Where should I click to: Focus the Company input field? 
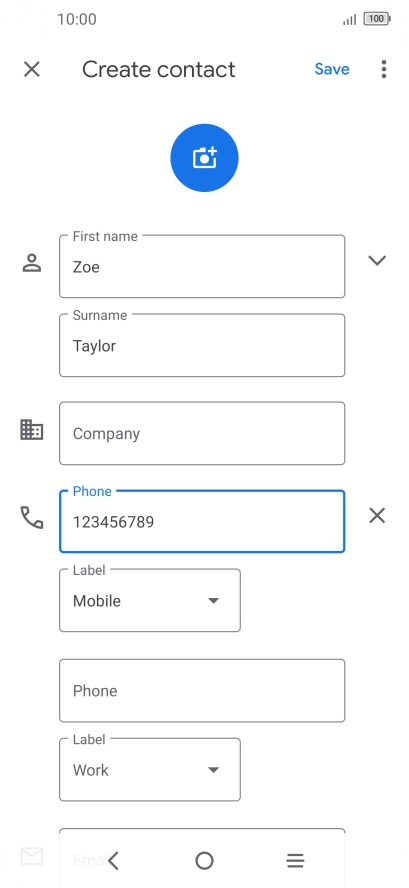pyautogui.click(x=202, y=433)
